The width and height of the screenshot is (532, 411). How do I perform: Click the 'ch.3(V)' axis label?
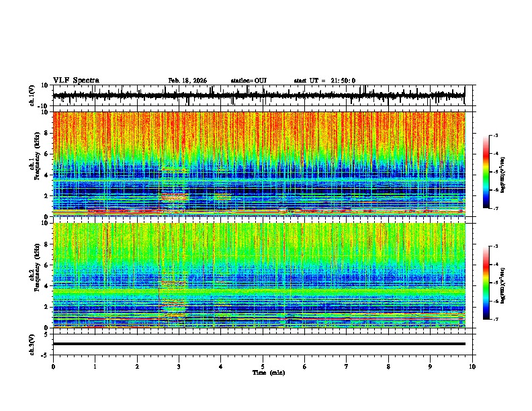(32, 345)
